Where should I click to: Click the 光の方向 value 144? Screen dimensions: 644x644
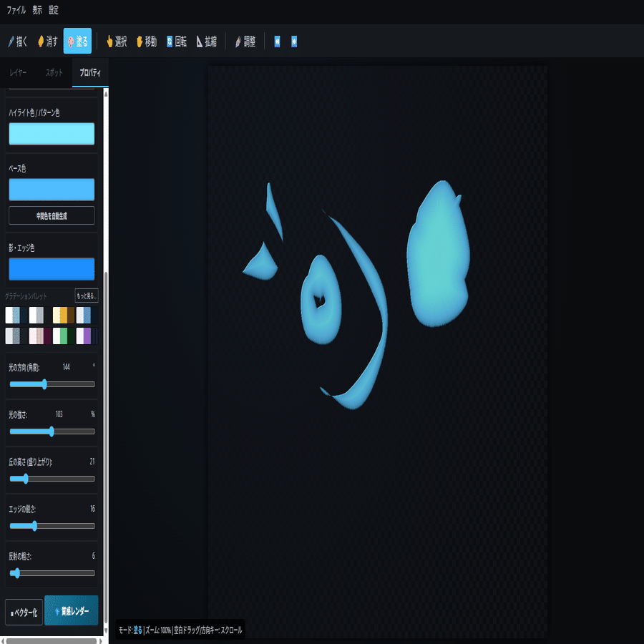(66, 367)
